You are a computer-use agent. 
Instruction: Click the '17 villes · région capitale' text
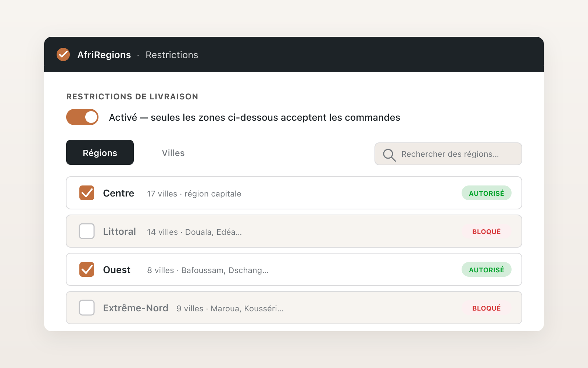pos(194,194)
